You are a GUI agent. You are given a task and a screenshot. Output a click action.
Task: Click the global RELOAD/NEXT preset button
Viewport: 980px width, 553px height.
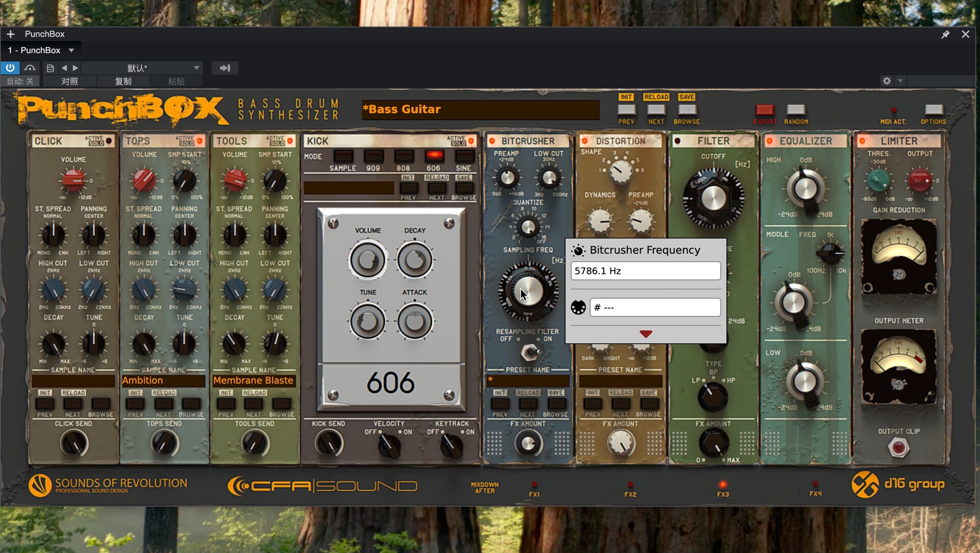(x=656, y=110)
